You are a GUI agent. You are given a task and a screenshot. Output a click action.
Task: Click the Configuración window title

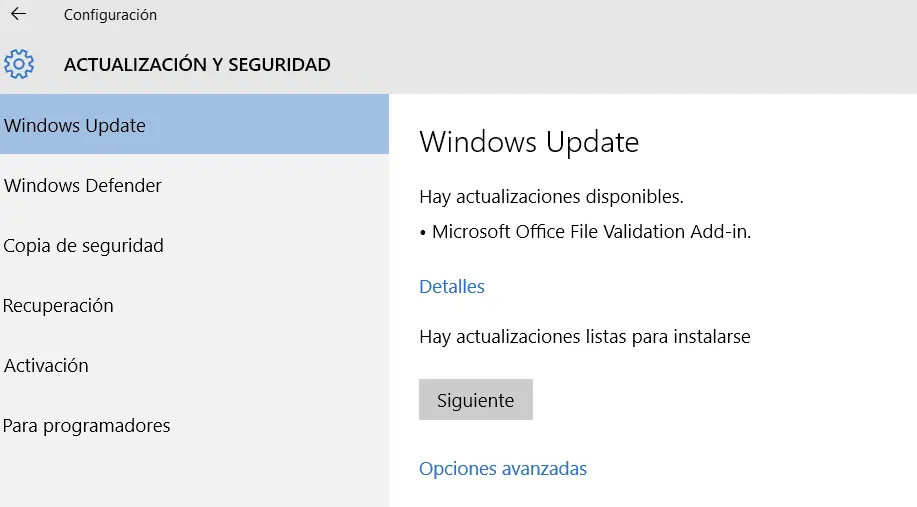pos(110,15)
